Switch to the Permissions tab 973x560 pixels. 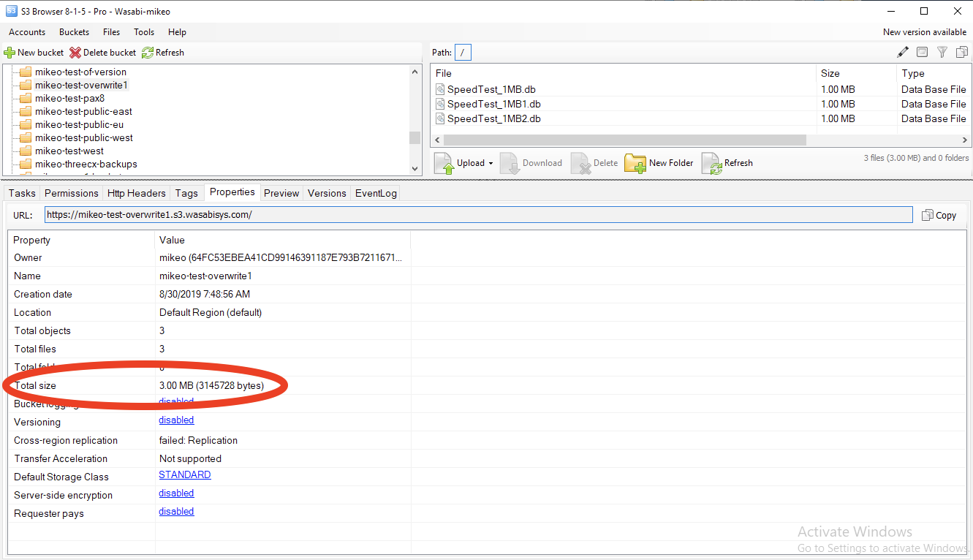coord(72,193)
